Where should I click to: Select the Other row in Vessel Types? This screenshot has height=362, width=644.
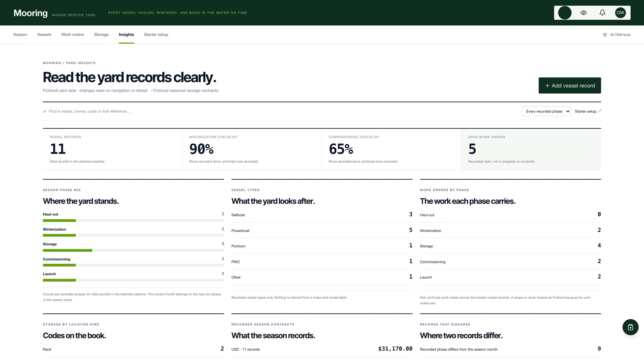(322, 277)
